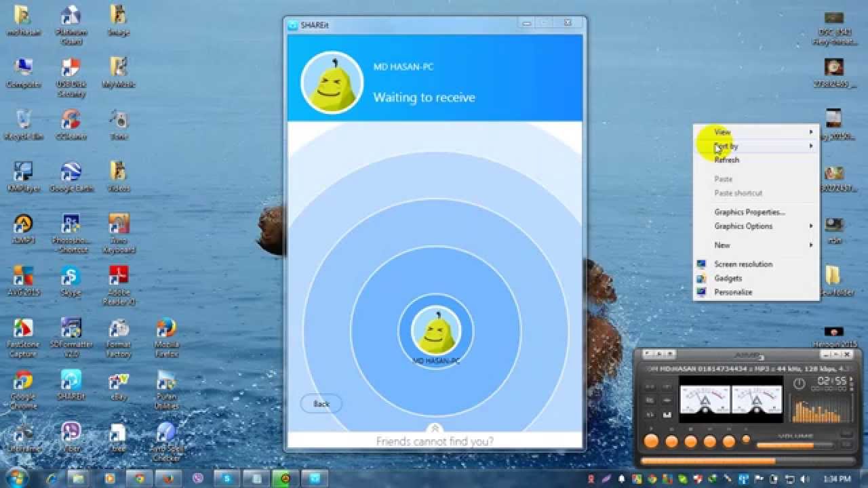This screenshot has width=868, height=488.
Task: Open the Mozilla Firefox desktop shortcut
Action: coord(166,337)
